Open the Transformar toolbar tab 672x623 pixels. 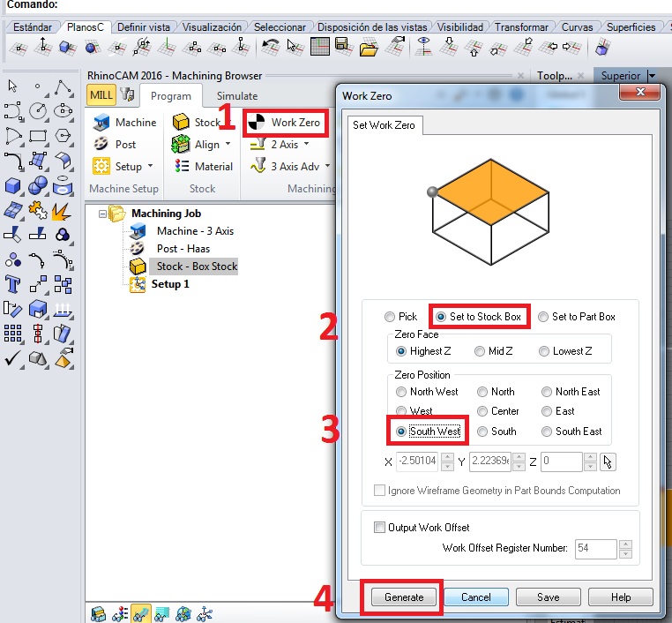point(521,27)
